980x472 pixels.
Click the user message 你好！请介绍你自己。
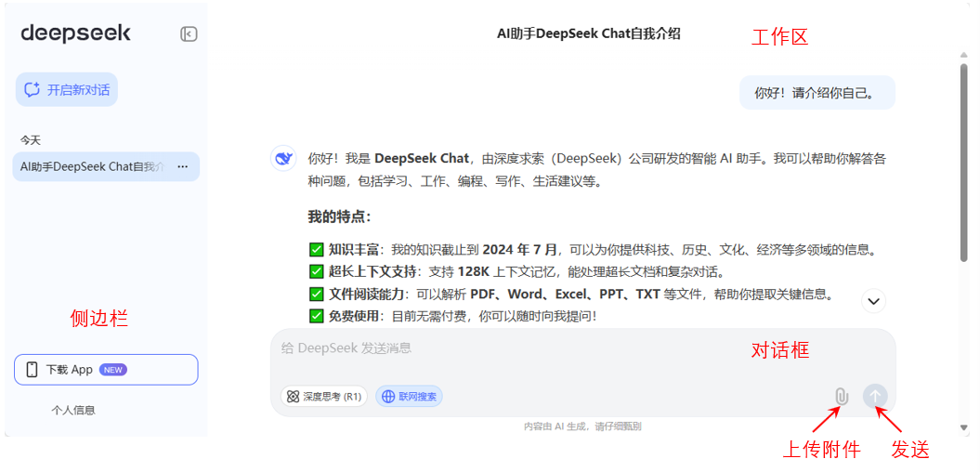[817, 93]
